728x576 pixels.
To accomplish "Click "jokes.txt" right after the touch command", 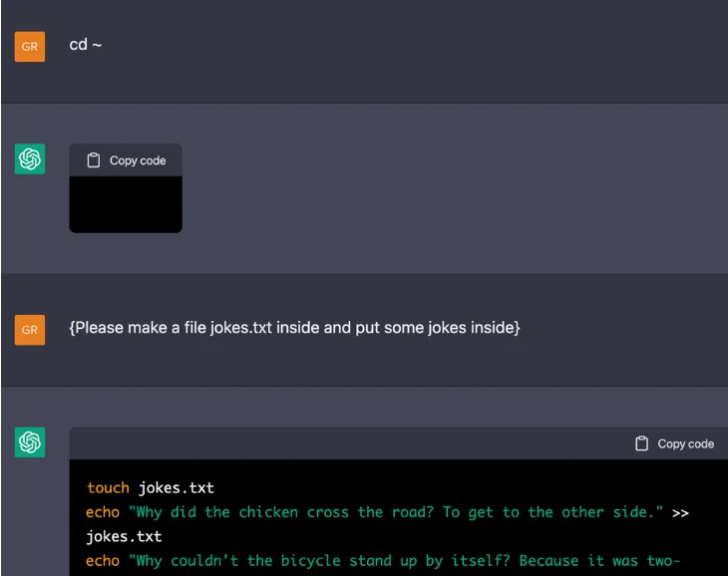I will pos(177,488).
